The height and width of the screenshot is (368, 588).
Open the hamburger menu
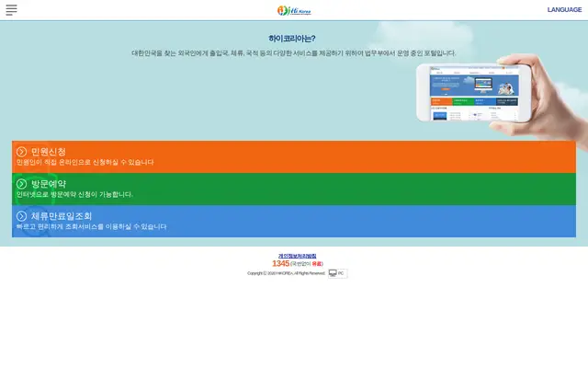tap(11, 10)
